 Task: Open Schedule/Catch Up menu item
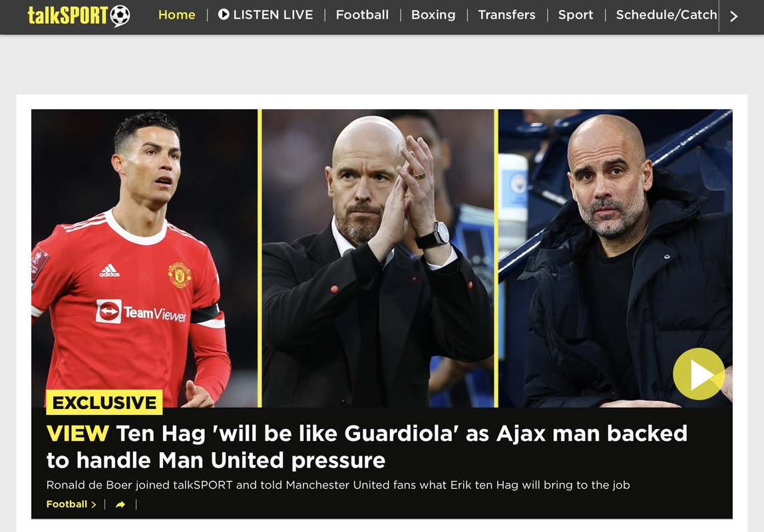(667, 15)
